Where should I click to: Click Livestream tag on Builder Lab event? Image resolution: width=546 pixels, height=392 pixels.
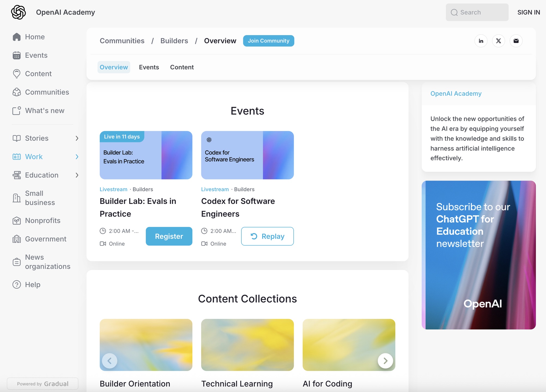coord(114,189)
